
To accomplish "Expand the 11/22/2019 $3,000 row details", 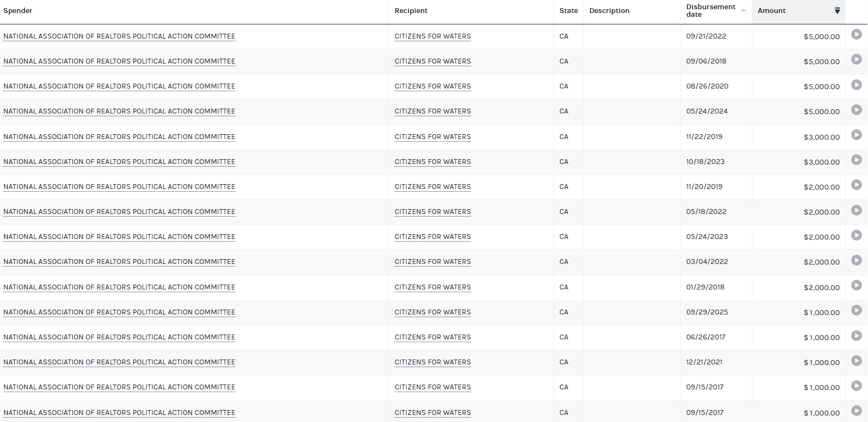I will point(856,135).
